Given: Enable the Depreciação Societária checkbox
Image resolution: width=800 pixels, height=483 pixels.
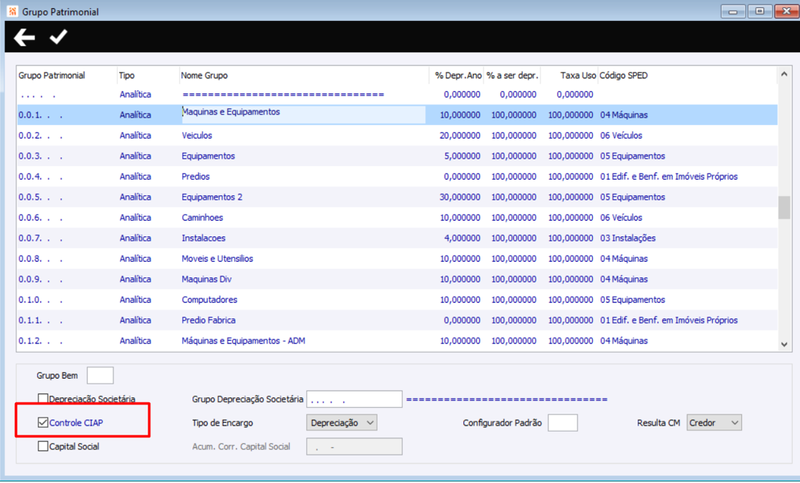Looking at the screenshot, I should [x=43, y=398].
